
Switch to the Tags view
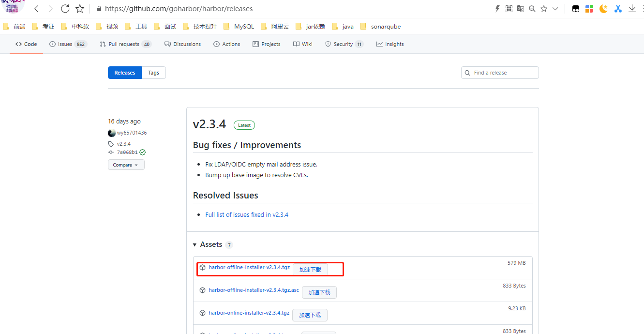[x=154, y=73]
